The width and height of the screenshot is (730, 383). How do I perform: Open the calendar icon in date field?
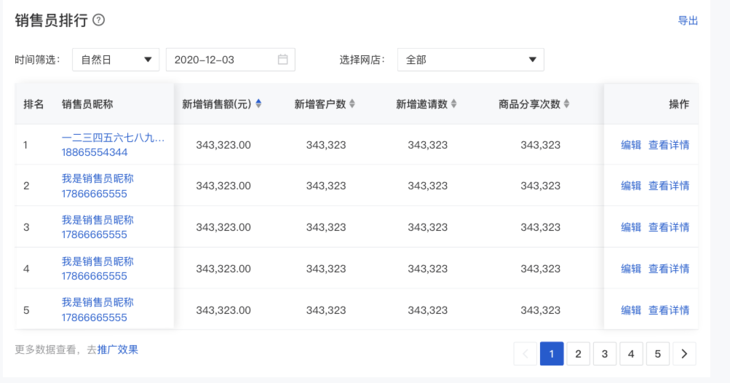(x=283, y=60)
